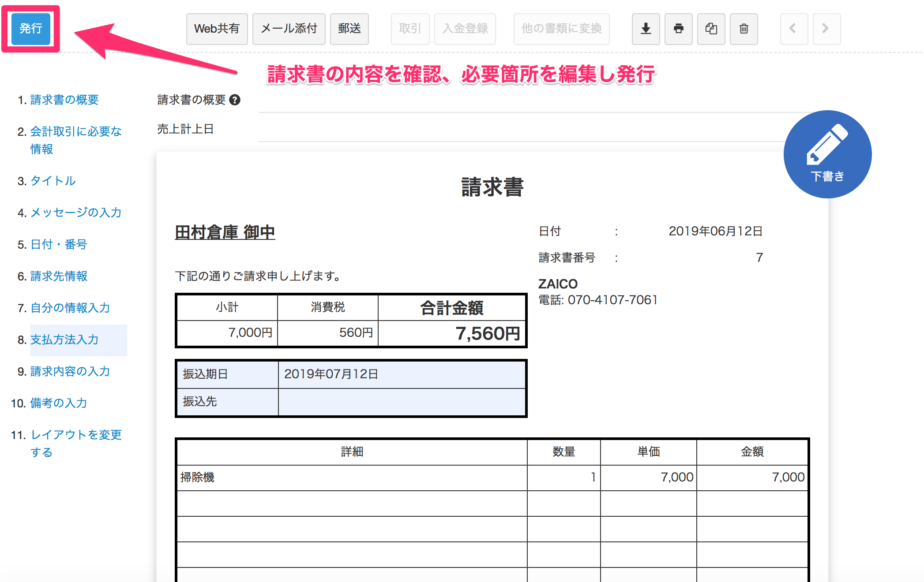
Task: Delete the invoice with trash icon
Action: tap(744, 29)
